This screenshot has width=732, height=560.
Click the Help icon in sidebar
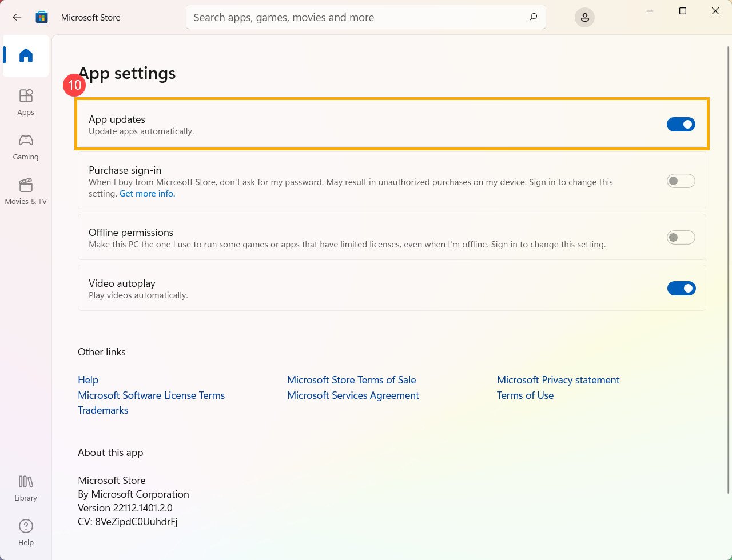click(26, 532)
